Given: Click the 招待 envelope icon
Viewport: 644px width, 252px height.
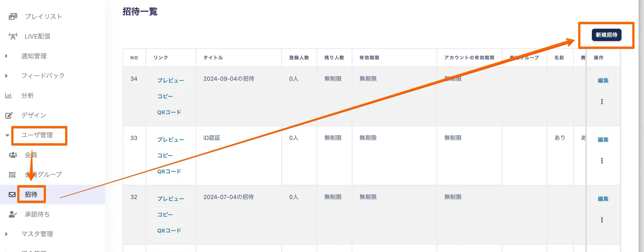Looking at the screenshot, I should 12,194.
